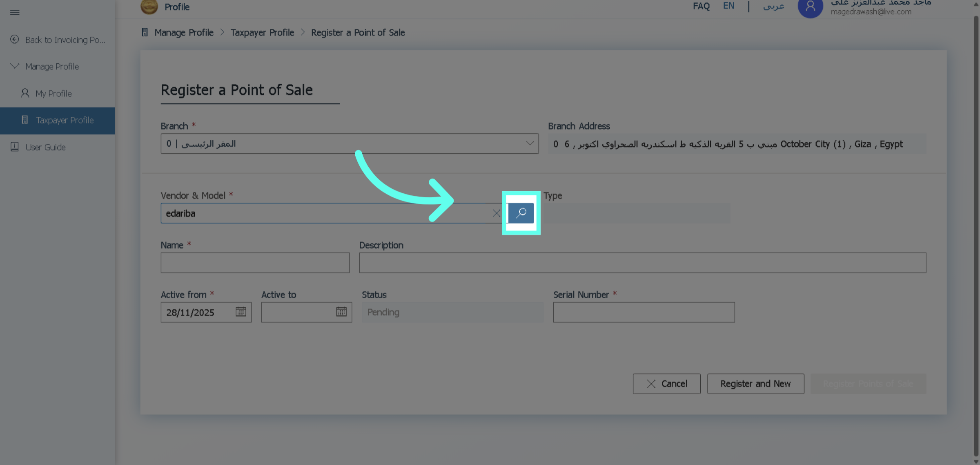Click the portal logo emblem
The width and height of the screenshot is (980, 465).
pos(149,7)
